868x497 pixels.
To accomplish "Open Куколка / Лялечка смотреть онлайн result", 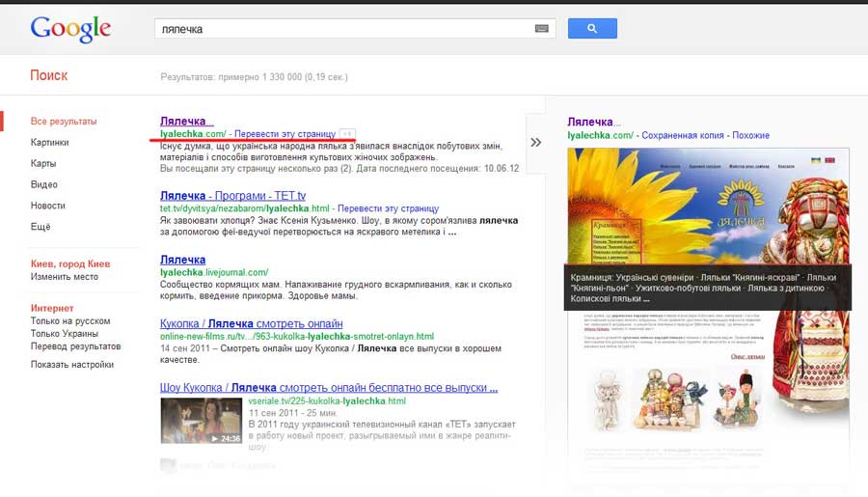I will coord(252,323).
